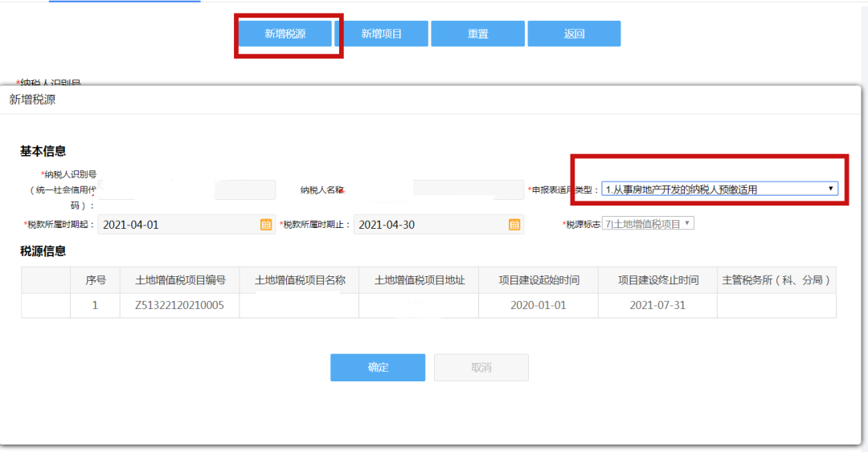Click the 纳税人识别号 input field
This screenshot has height=452, width=868.
point(186,189)
